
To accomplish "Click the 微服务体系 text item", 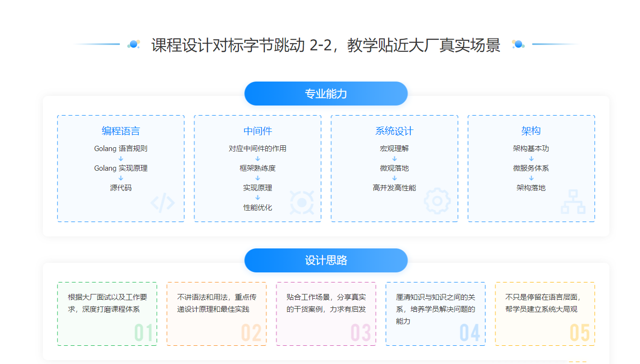I will point(531,168).
